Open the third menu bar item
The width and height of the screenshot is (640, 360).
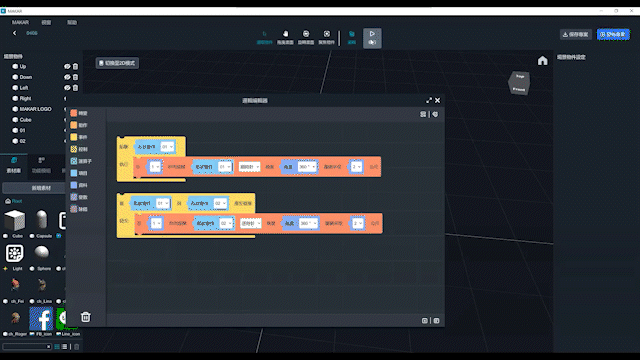pos(72,22)
